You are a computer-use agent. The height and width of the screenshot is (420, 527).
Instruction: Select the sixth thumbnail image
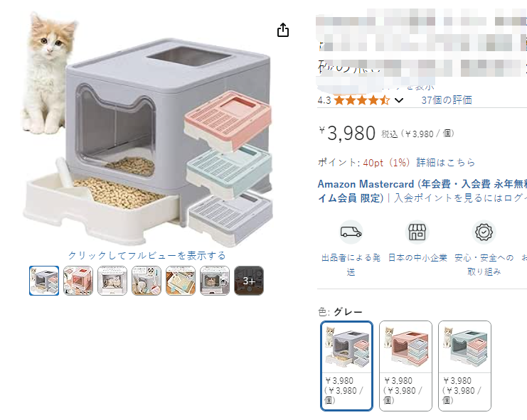click(x=215, y=281)
